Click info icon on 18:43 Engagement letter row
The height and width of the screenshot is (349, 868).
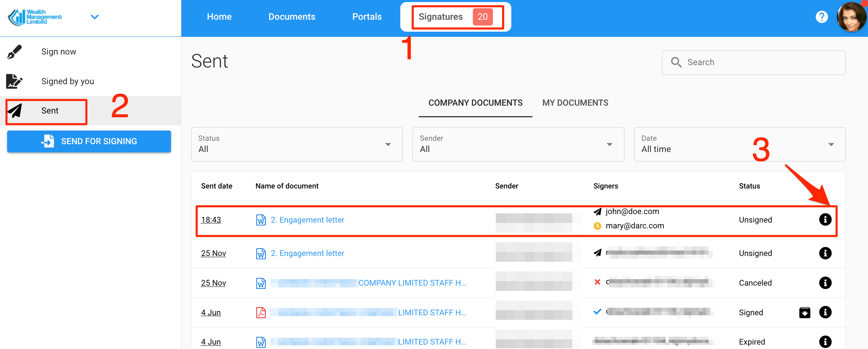point(825,219)
